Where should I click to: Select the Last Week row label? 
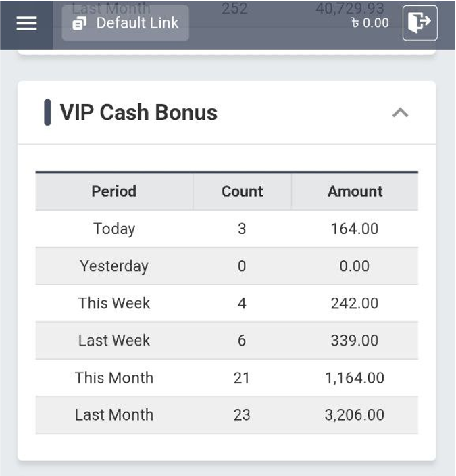[x=113, y=340]
